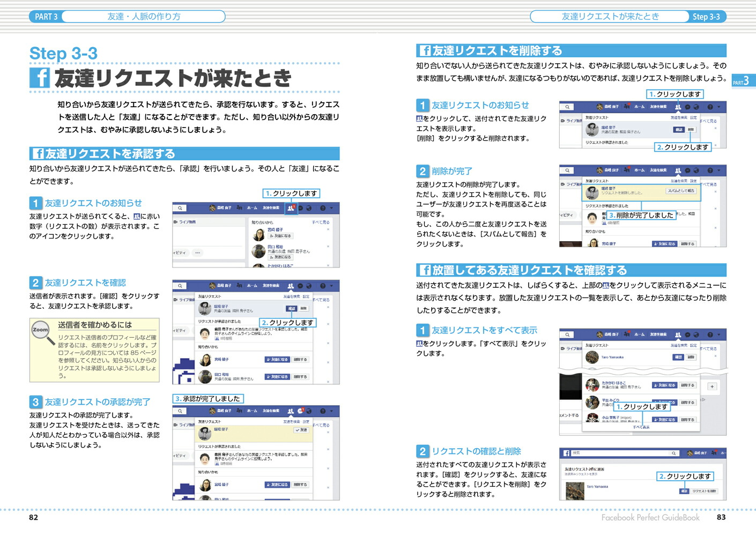Open account dropdown arrow in page 82 step 1 screenshot
756x536 pixels.
331,208
